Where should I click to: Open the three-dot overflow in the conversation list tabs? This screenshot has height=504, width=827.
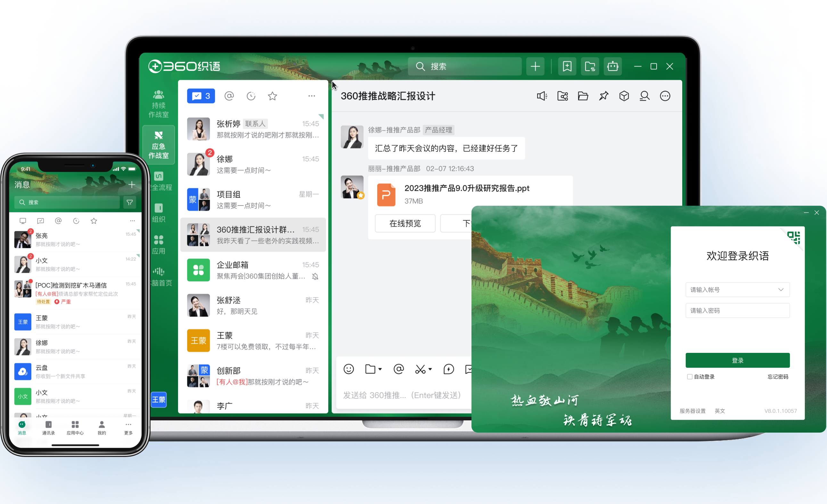coord(311,96)
